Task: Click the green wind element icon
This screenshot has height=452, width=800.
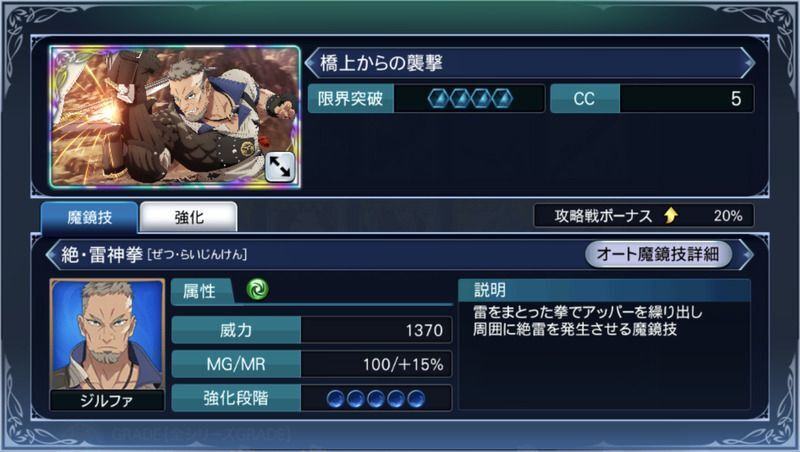Action: [x=257, y=289]
